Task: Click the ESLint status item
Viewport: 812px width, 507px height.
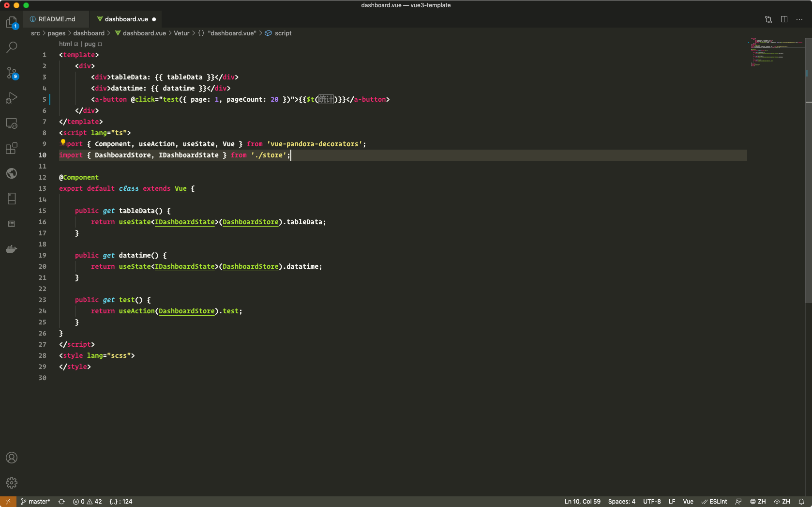Action: [714, 502]
